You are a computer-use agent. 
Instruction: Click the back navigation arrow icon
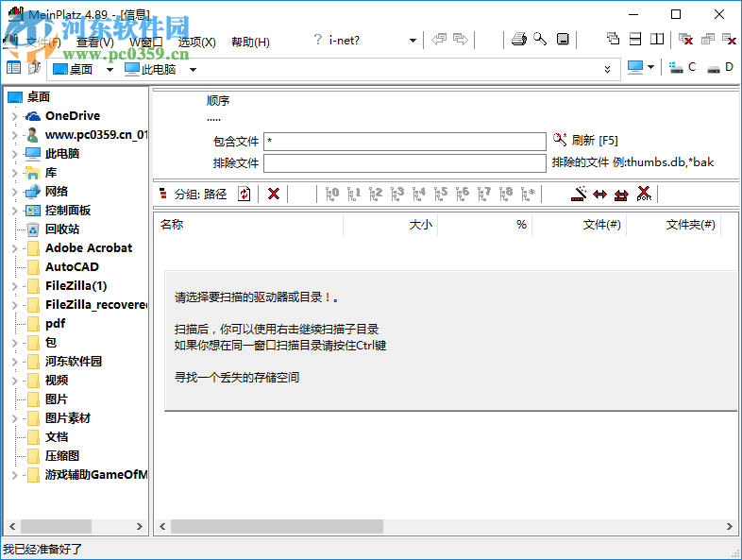pos(439,40)
